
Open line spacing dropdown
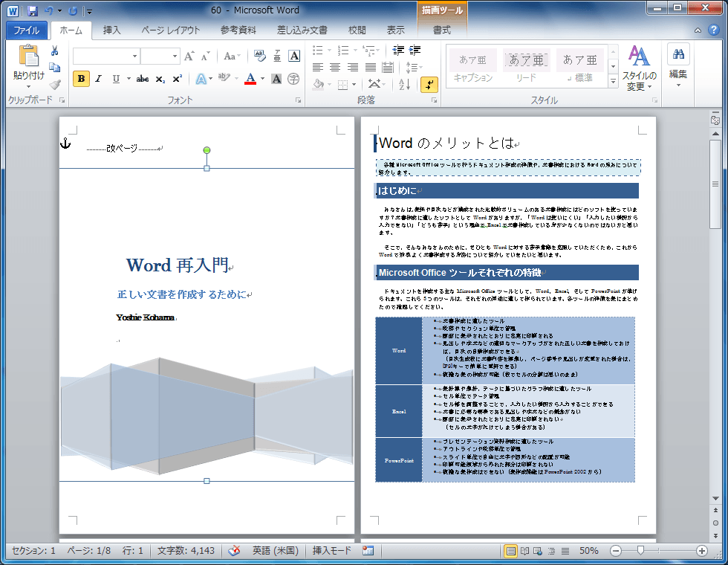pos(415,68)
